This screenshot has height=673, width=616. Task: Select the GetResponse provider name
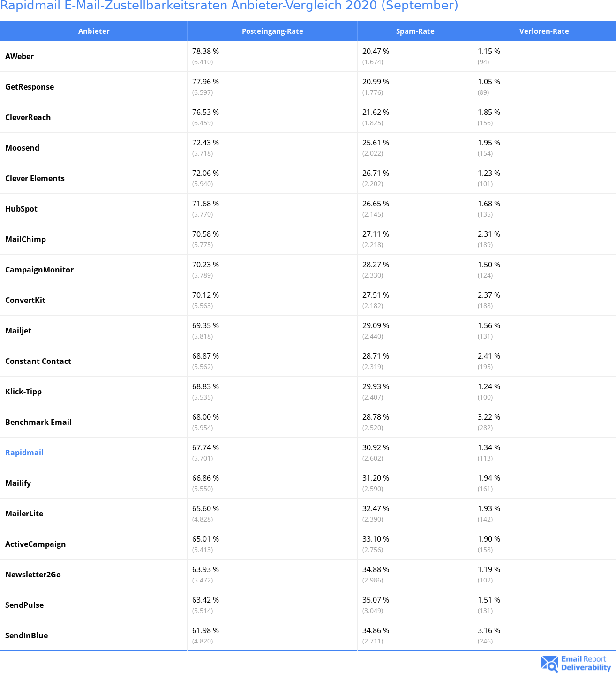[x=30, y=87]
